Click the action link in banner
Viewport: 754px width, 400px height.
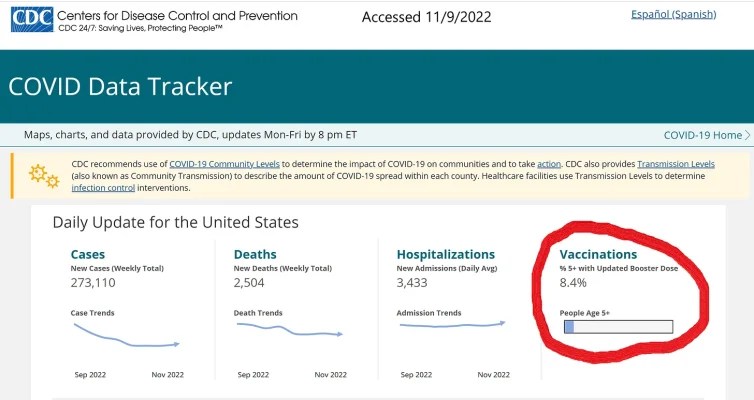pyautogui.click(x=549, y=163)
